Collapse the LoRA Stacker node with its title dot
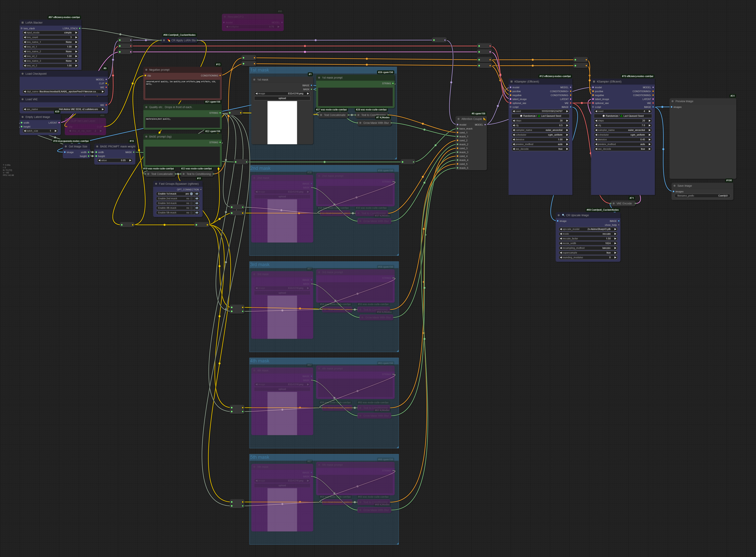Screen dimensions: 756x557 click(x=22, y=21)
